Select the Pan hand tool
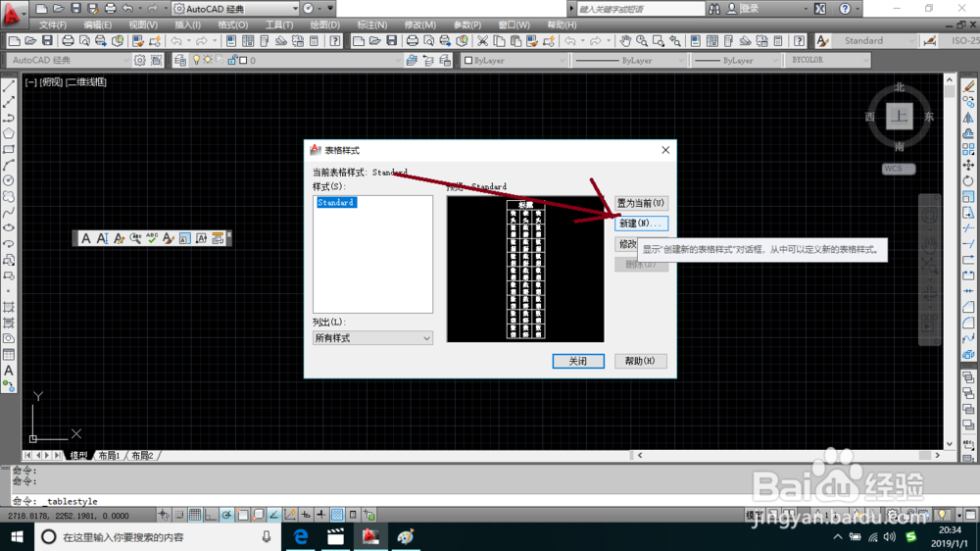The height and width of the screenshot is (551, 980). pyautogui.click(x=625, y=40)
